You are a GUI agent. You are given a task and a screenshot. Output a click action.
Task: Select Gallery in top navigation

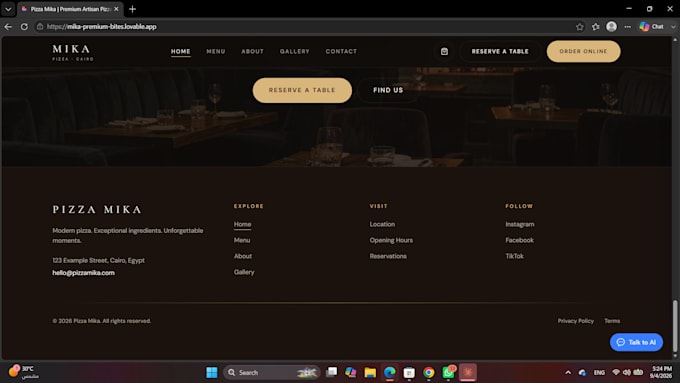294,51
